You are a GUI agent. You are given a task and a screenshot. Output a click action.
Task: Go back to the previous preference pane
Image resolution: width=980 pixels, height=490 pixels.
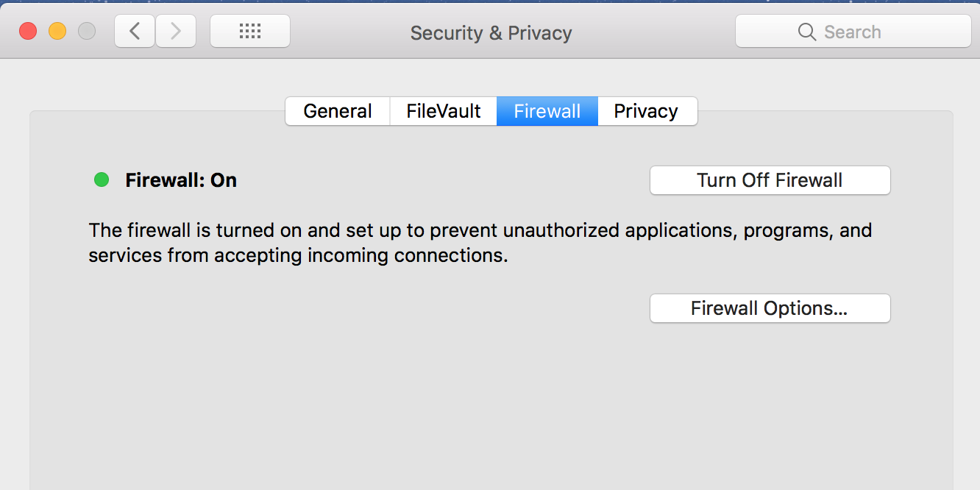tap(135, 31)
